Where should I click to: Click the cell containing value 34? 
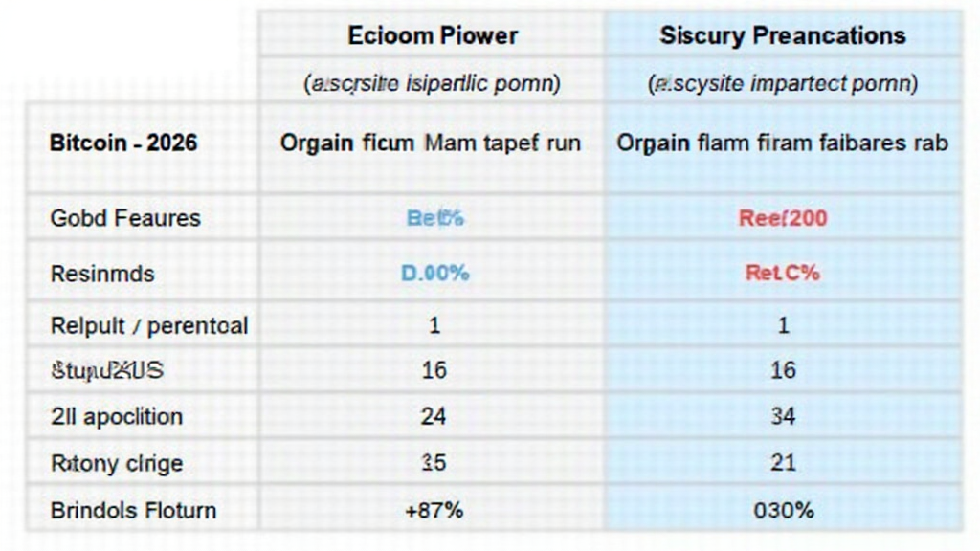tap(783, 417)
